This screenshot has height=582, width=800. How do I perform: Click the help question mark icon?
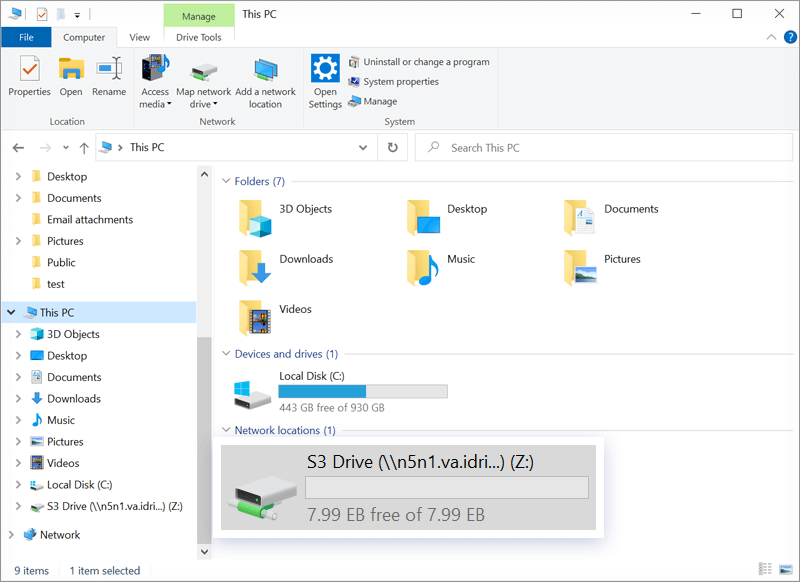click(x=790, y=37)
